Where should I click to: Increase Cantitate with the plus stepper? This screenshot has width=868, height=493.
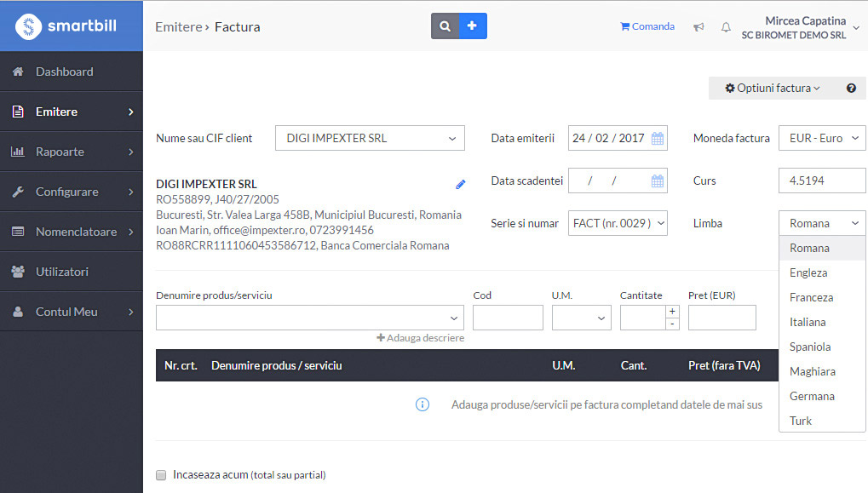tap(672, 311)
